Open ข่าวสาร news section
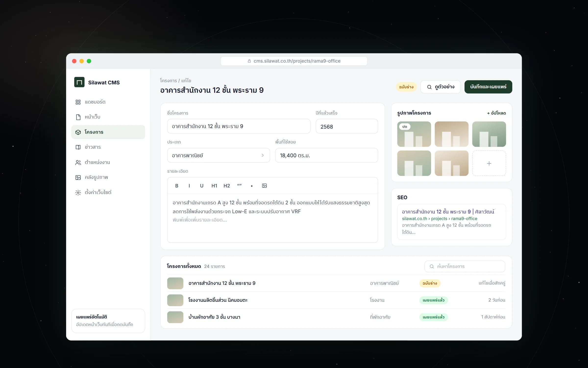This screenshot has width=588, height=368. click(x=108, y=147)
